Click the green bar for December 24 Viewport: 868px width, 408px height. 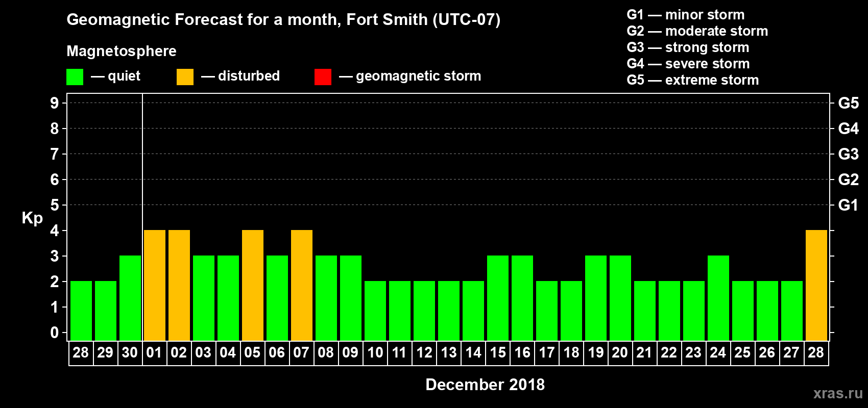click(x=718, y=298)
